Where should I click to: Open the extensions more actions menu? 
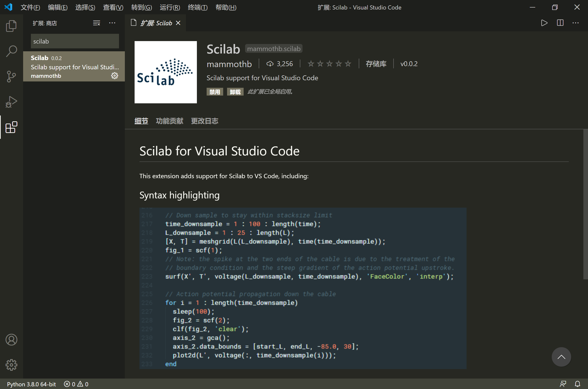click(x=112, y=23)
